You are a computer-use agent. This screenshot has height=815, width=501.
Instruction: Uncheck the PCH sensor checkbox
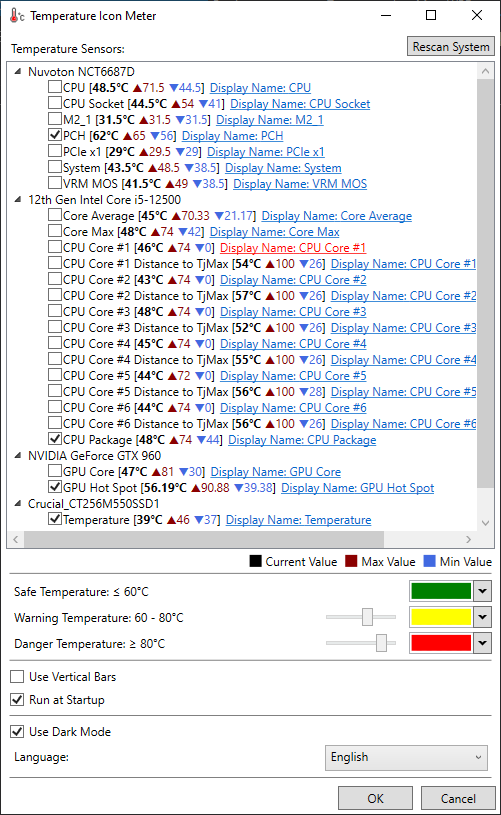55,135
